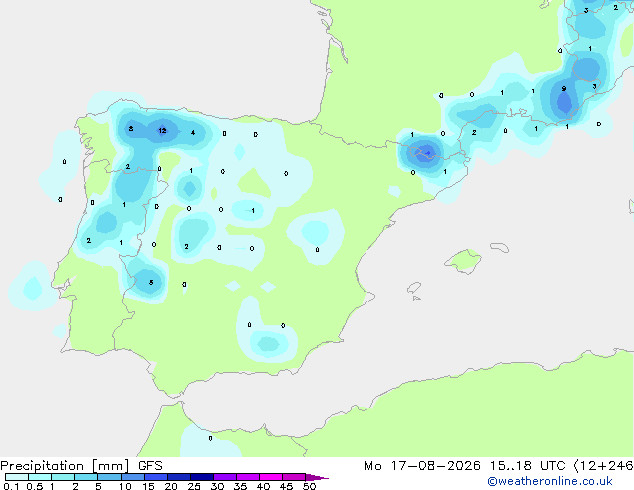The image size is (634, 490).
Task: Click the '10' legend scale label
Action: pyautogui.click(x=125, y=486)
